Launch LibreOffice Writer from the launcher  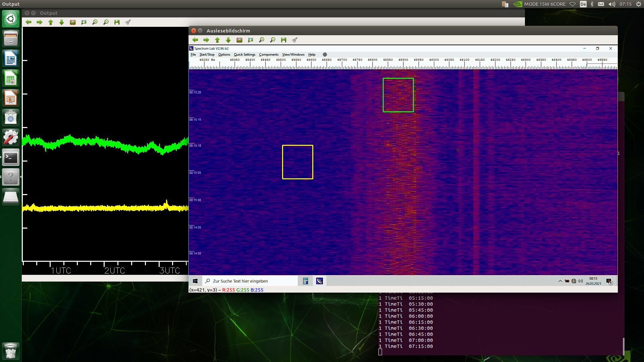[11, 58]
